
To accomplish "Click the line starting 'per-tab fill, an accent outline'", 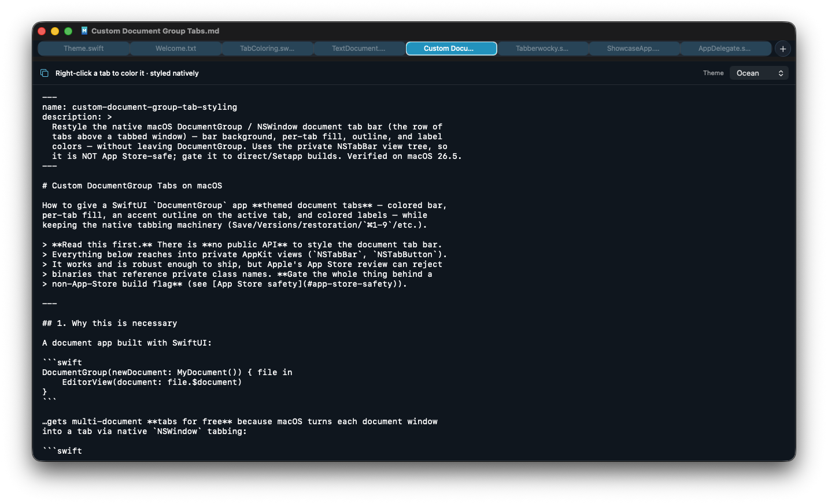I will pyautogui.click(x=235, y=215).
